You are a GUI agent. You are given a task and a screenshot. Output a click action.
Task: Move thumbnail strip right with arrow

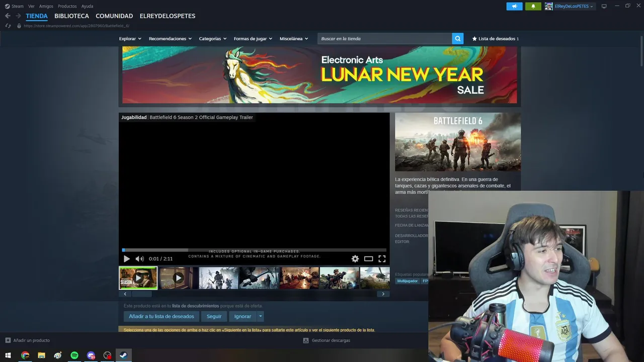tap(383, 294)
